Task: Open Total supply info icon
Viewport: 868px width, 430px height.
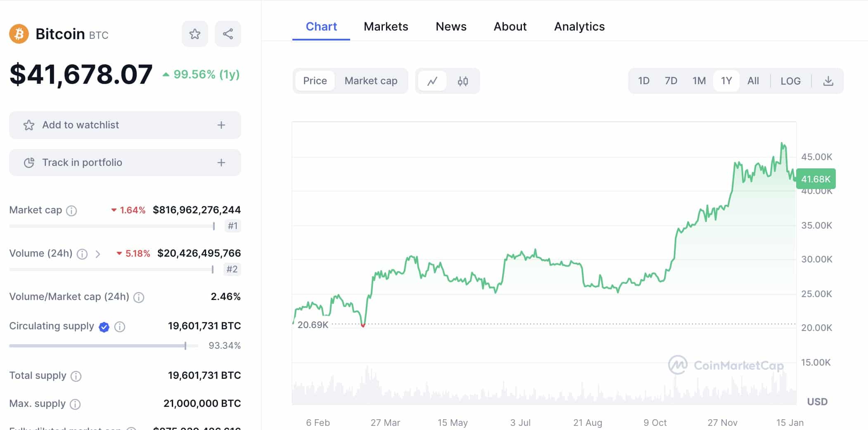Action: click(76, 376)
